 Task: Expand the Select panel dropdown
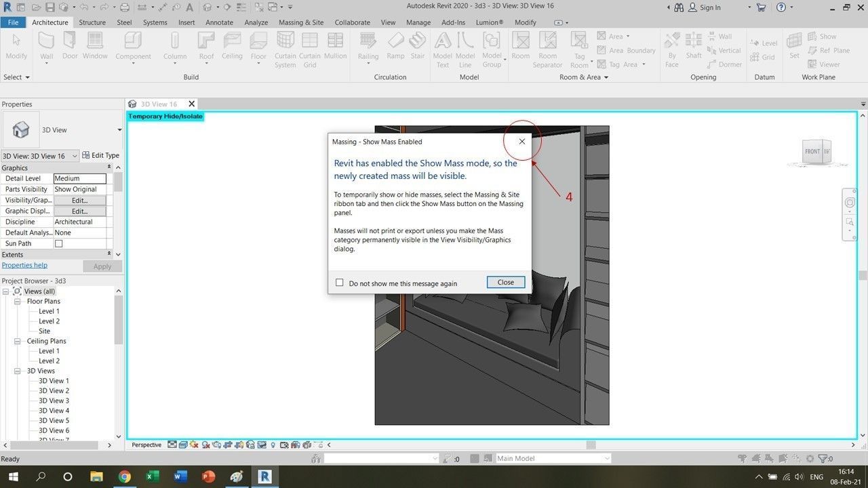(x=17, y=77)
